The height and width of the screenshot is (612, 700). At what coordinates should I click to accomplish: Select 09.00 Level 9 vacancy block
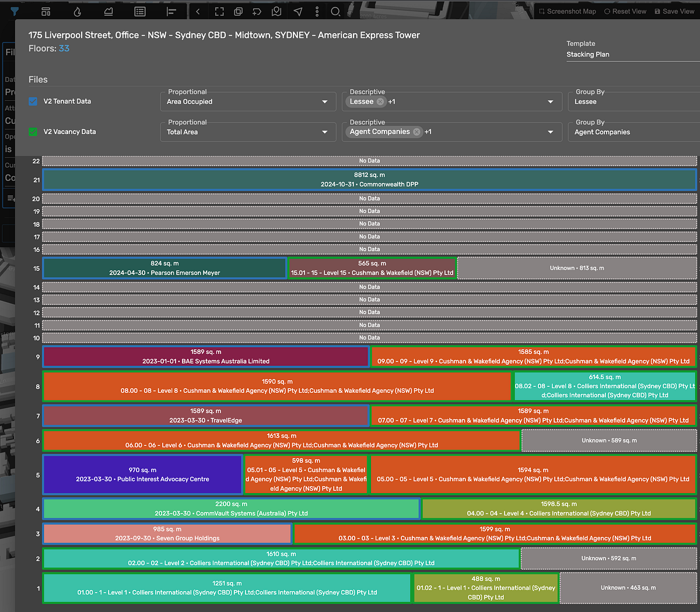[533, 357]
